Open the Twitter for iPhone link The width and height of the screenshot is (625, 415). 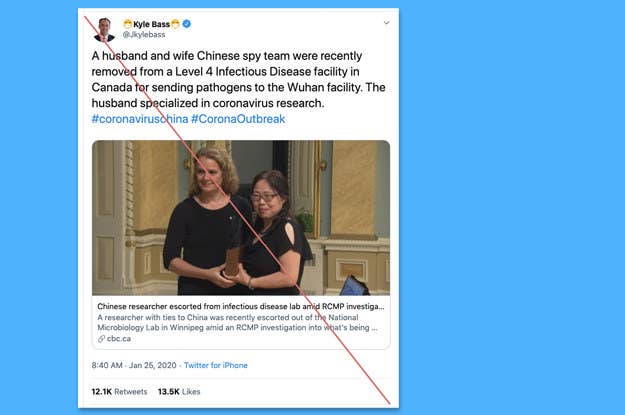pyautogui.click(x=216, y=365)
